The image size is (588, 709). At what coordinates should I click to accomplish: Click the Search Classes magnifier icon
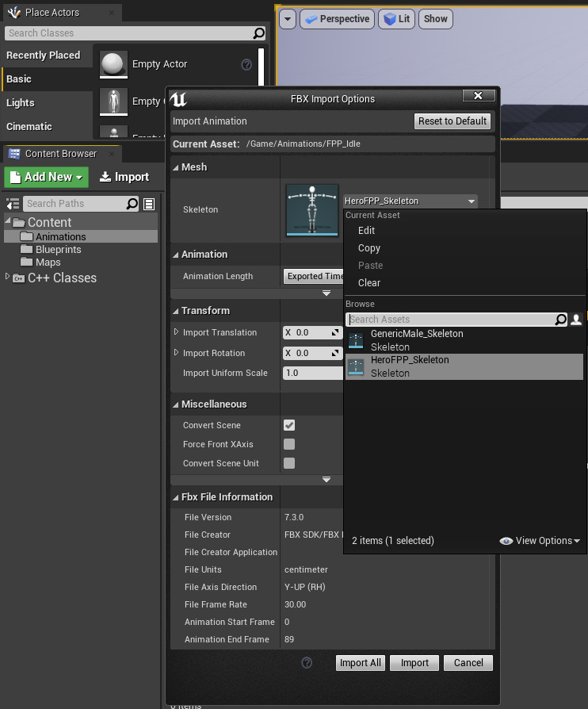click(258, 33)
